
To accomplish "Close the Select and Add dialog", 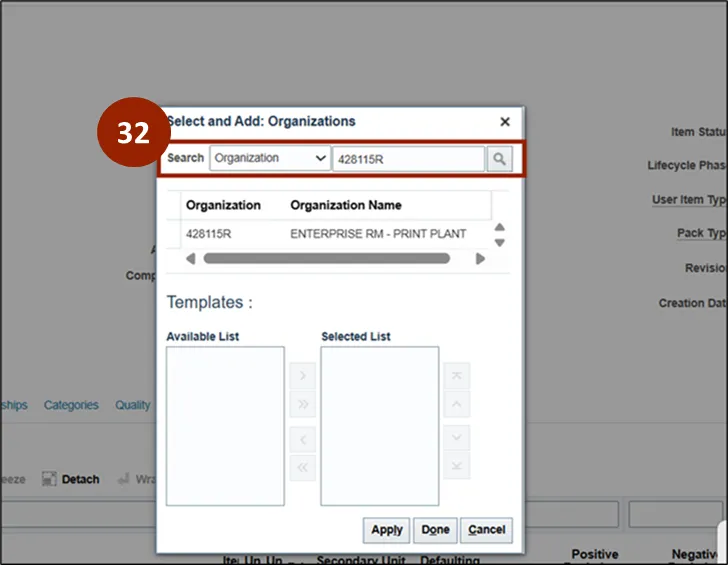I will (505, 122).
